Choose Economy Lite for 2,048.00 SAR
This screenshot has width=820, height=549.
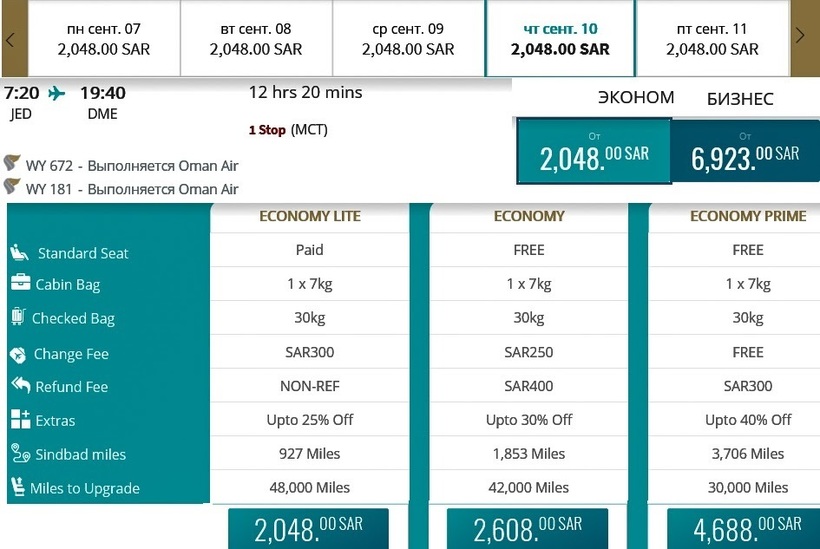[x=309, y=529]
